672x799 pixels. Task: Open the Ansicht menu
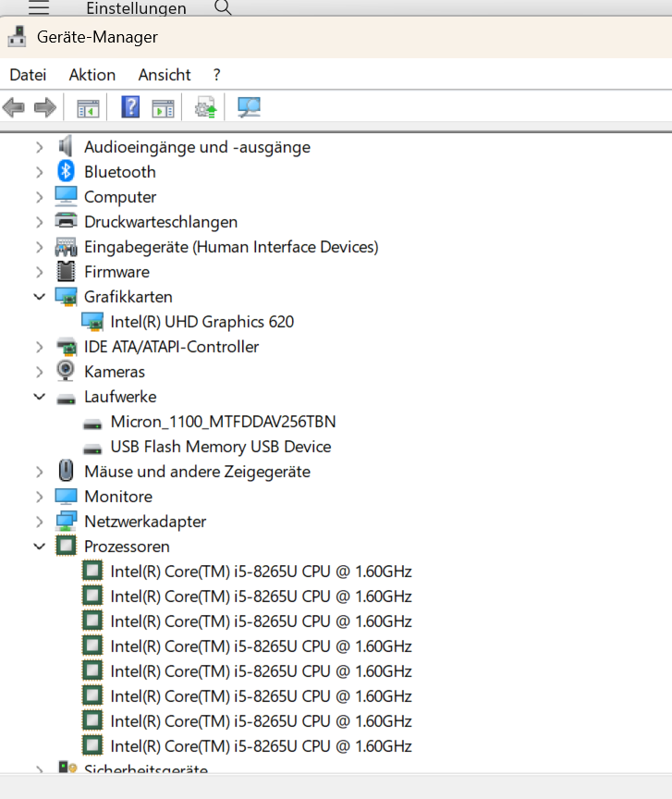point(165,75)
